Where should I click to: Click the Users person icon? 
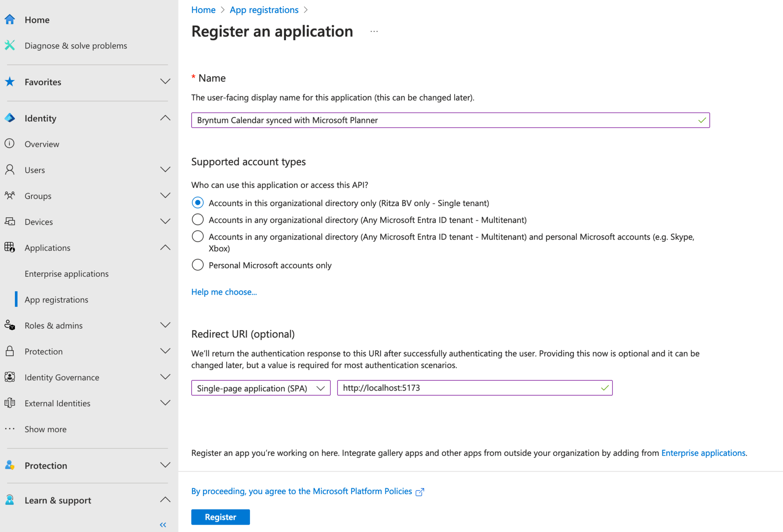click(x=10, y=170)
